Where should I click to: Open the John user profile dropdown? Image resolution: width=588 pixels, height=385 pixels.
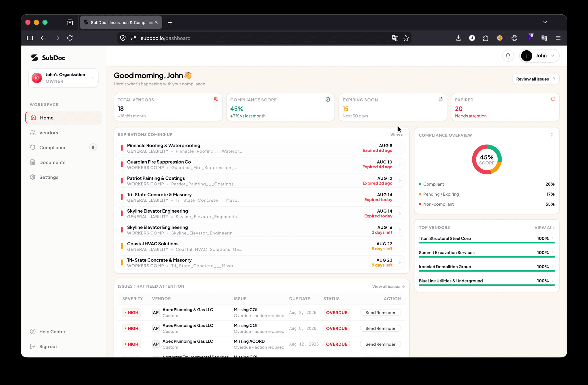pyautogui.click(x=539, y=56)
